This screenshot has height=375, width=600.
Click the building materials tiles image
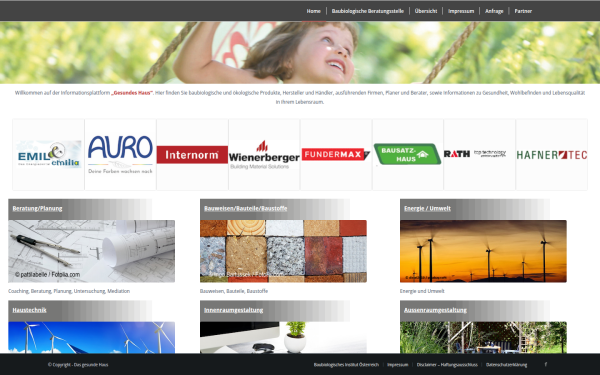point(283,251)
